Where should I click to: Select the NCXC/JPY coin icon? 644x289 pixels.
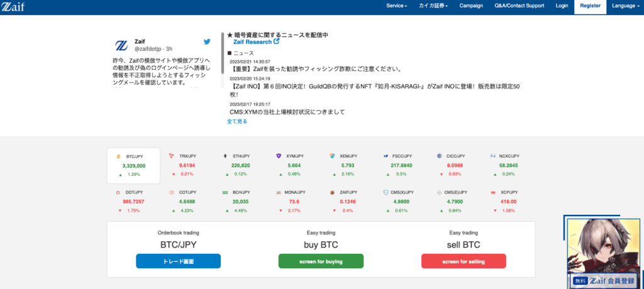492,156
